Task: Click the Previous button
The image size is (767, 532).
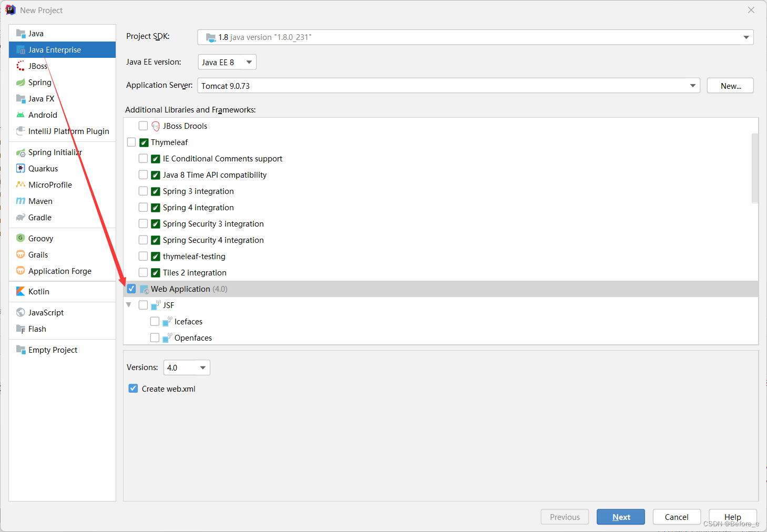Action: point(565,517)
